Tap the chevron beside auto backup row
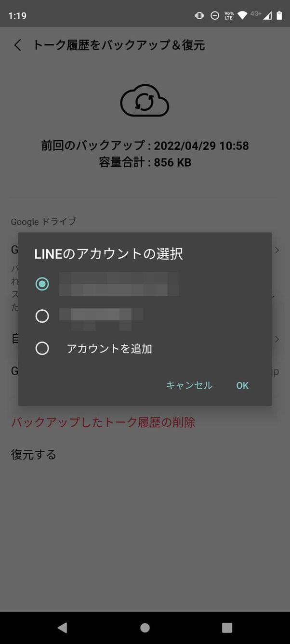Screen dimensions: 290x644 coord(277,339)
